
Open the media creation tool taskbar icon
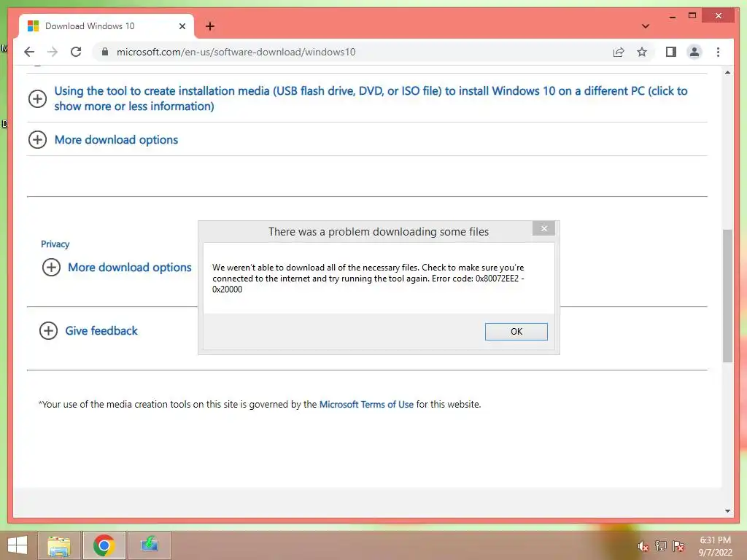149,545
